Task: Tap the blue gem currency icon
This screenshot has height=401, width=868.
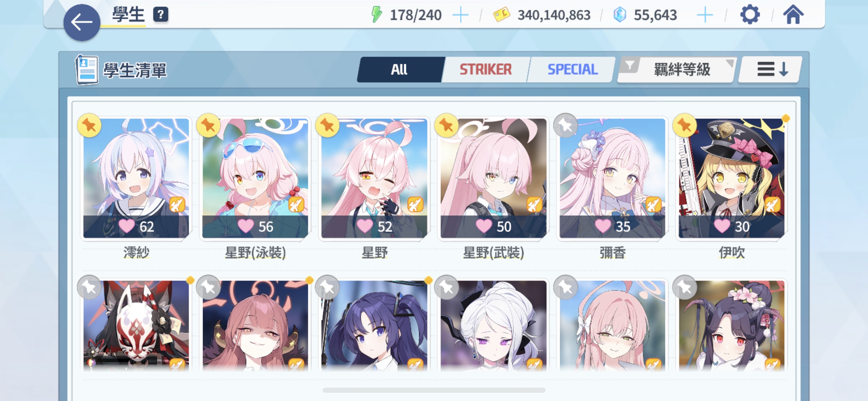Action: pos(619,15)
